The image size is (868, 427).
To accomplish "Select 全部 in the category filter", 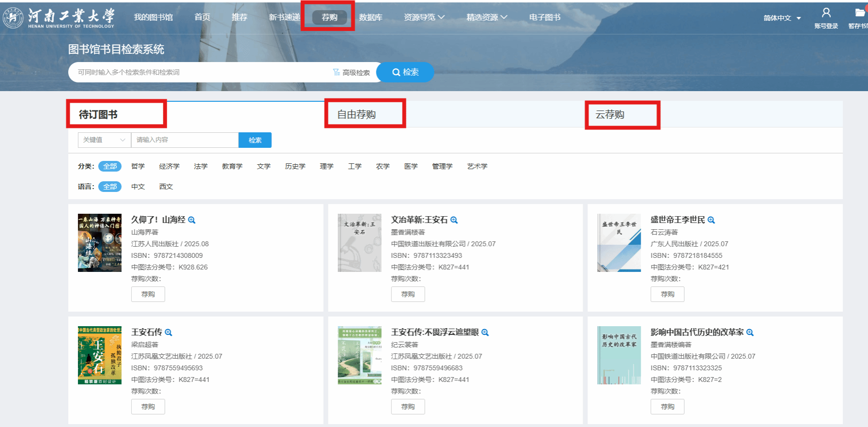I will 110,166.
